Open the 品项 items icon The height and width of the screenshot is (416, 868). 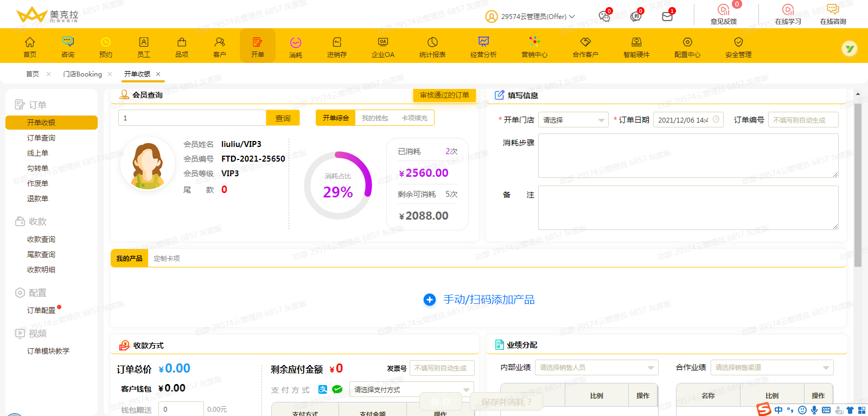[x=182, y=42]
